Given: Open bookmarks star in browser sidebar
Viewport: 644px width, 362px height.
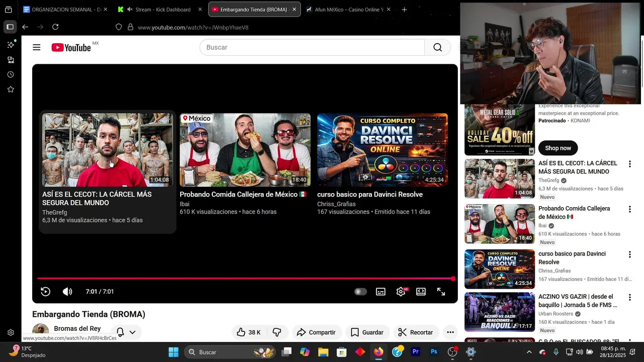Looking at the screenshot, I should pyautogui.click(x=11, y=89).
